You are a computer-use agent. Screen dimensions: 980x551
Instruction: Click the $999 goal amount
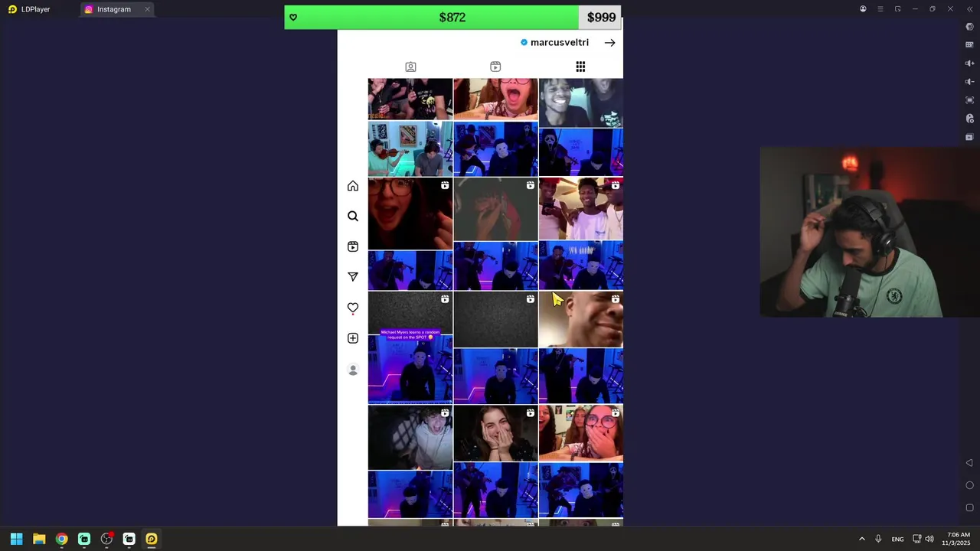[601, 18]
